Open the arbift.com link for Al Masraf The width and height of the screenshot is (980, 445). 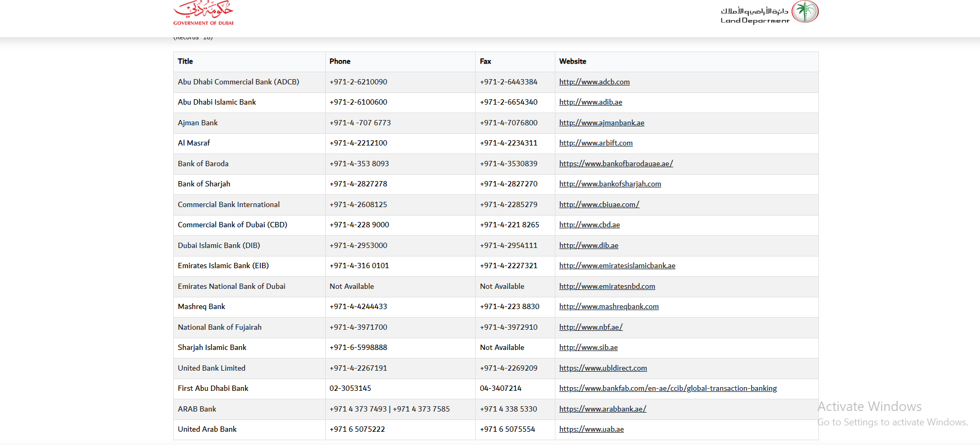click(596, 143)
